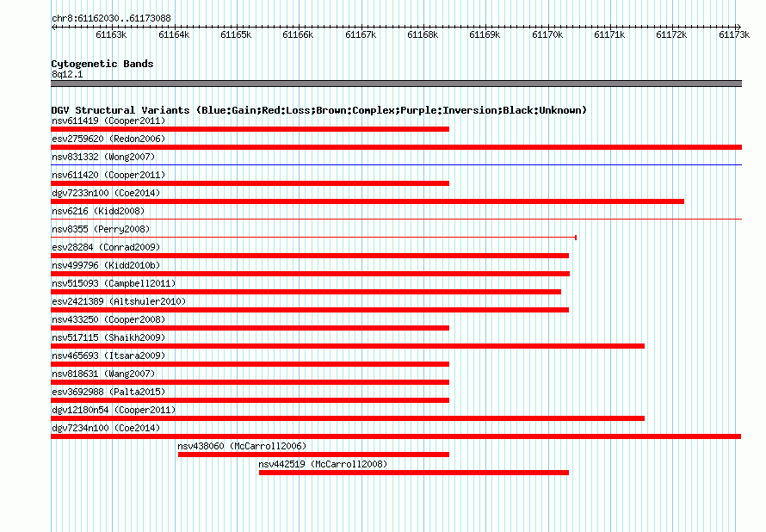This screenshot has width=766, height=532.
Task: Click nsv8355 (Perry2008) label
Action: point(101,229)
